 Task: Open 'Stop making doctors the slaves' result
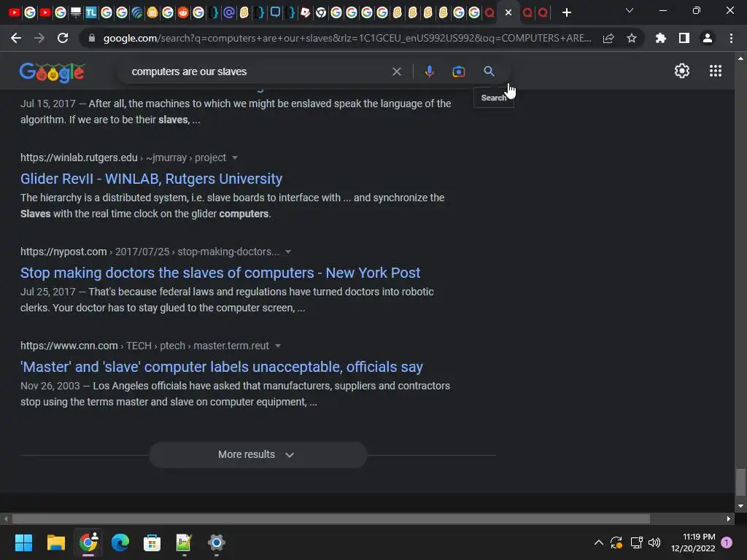(220, 273)
